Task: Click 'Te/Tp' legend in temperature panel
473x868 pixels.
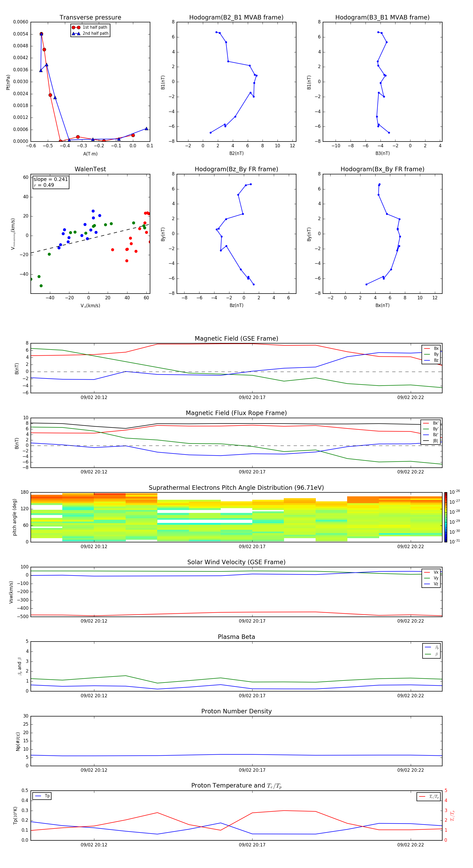Action: coord(429,796)
